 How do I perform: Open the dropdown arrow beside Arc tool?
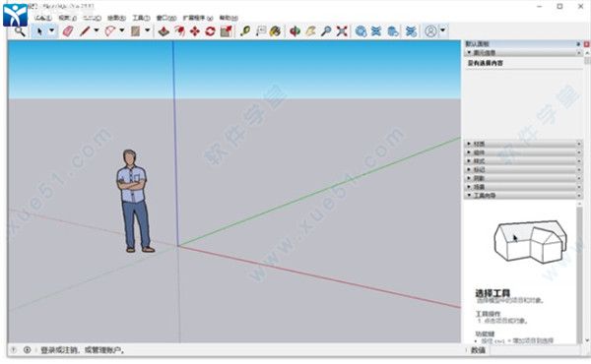122,30
